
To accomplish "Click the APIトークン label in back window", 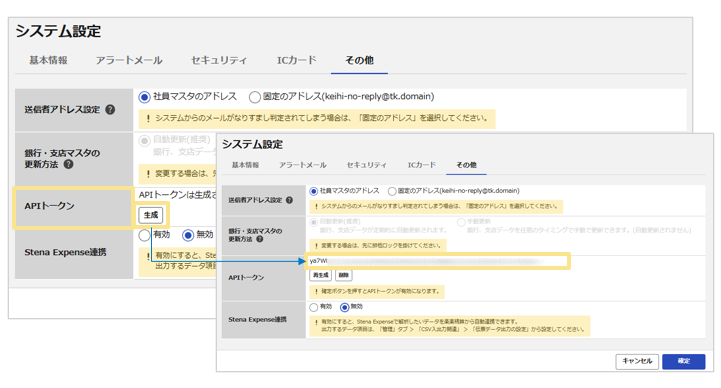I will [x=49, y=206].
